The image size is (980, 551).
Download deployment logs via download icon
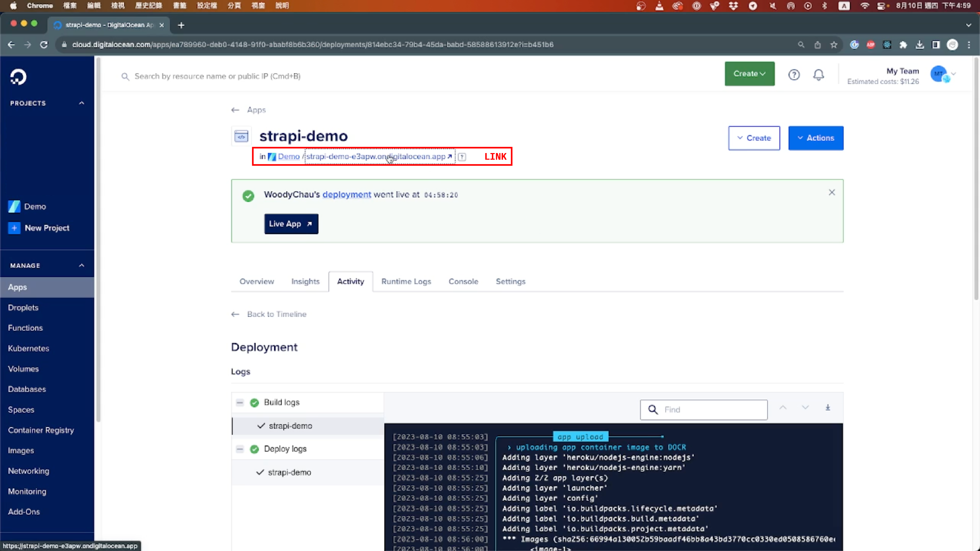[828, 407]
